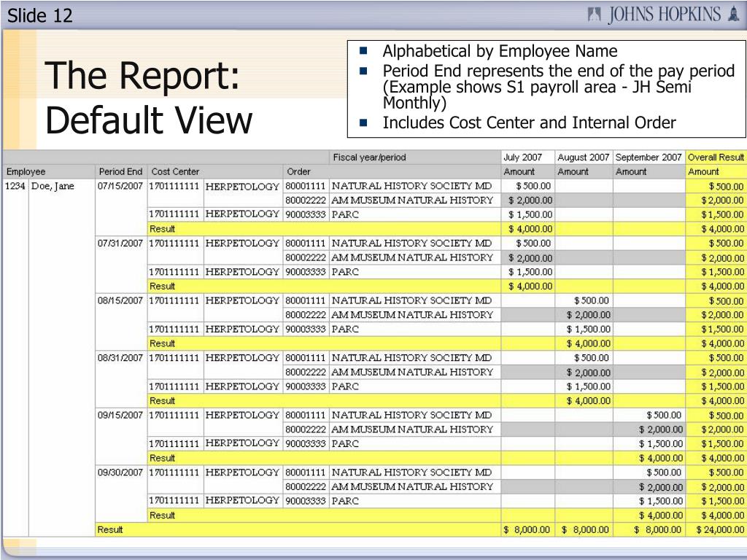The height and width of the screenshot is (560, 747).
Task: Click period end date '08/31/2007'
Action: pyautogui.click(x=120, y=357)
